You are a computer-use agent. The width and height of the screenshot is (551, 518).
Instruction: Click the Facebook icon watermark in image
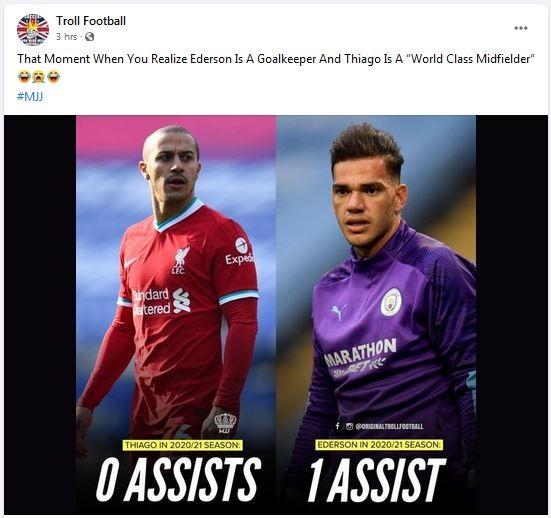(x=337, y=426)
